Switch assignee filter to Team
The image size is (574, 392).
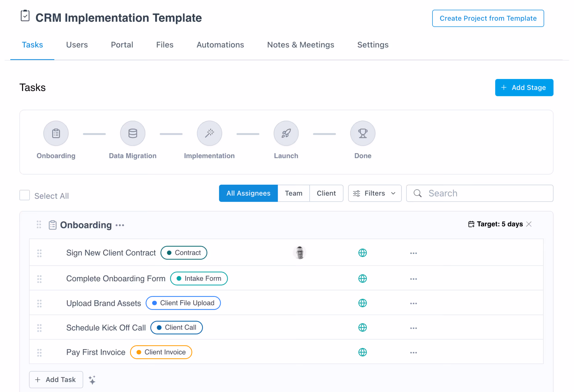(293, 193)
